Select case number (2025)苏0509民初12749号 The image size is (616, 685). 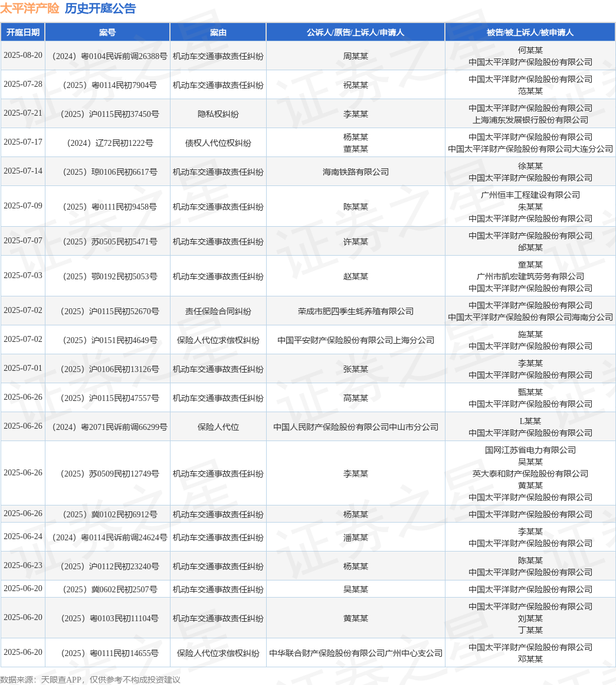(x=109, y=474)
